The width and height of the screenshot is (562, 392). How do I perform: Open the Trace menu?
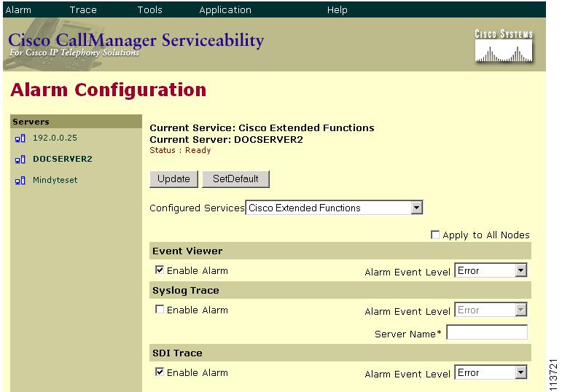pos(83,9)
